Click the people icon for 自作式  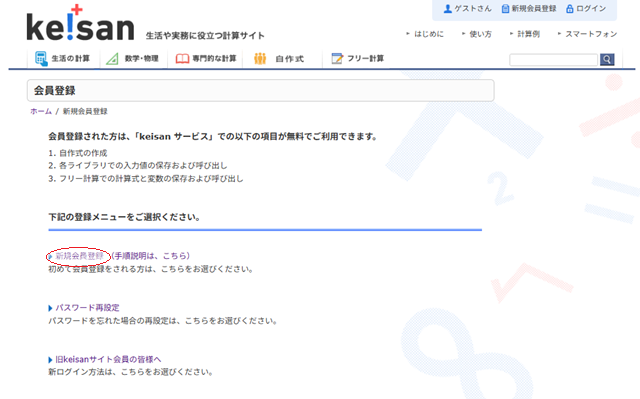point(260,59)
